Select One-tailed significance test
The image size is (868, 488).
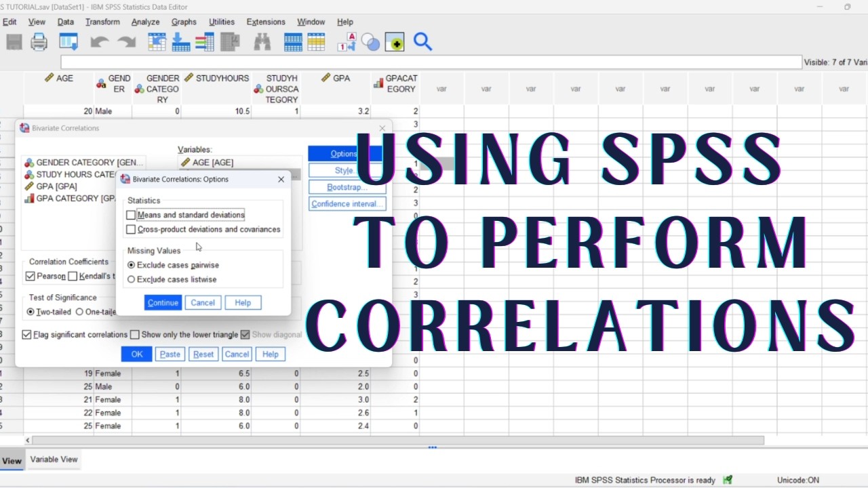(79, 312)
